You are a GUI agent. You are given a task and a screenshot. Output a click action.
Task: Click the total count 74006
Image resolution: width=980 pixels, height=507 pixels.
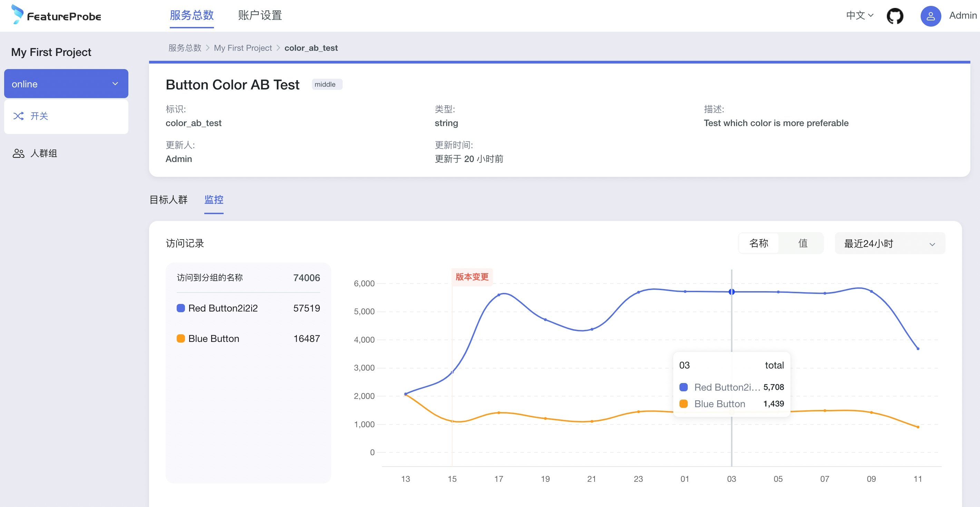(307, 278)
